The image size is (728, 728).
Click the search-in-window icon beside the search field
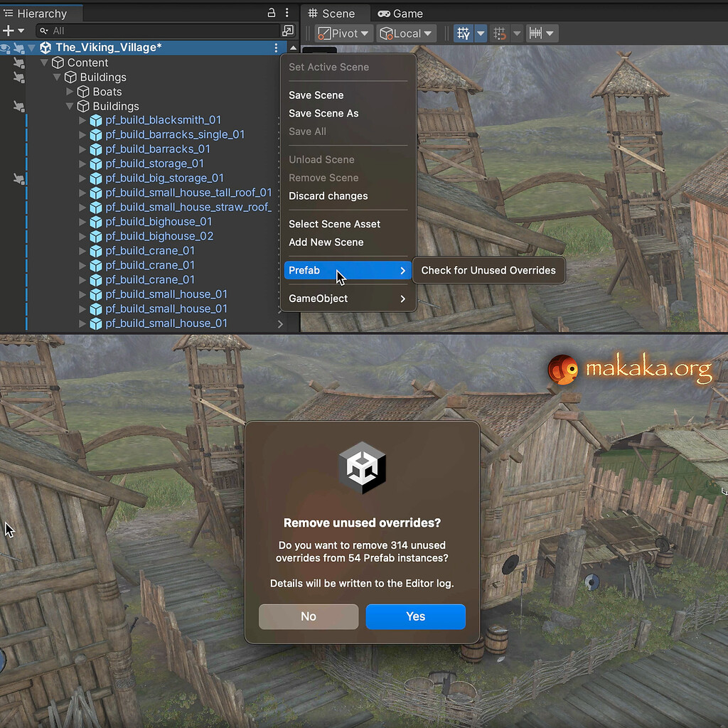(288, 31)
